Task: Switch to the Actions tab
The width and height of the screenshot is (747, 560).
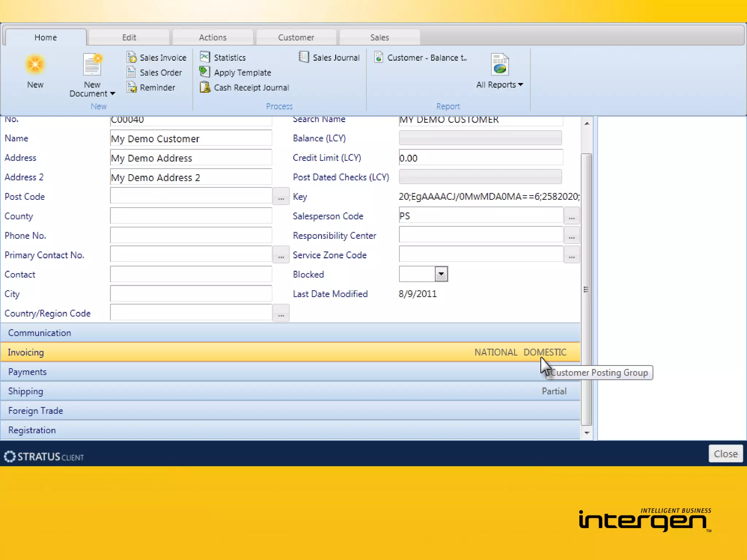Action: pyautogui.click(x=213, y=37)
